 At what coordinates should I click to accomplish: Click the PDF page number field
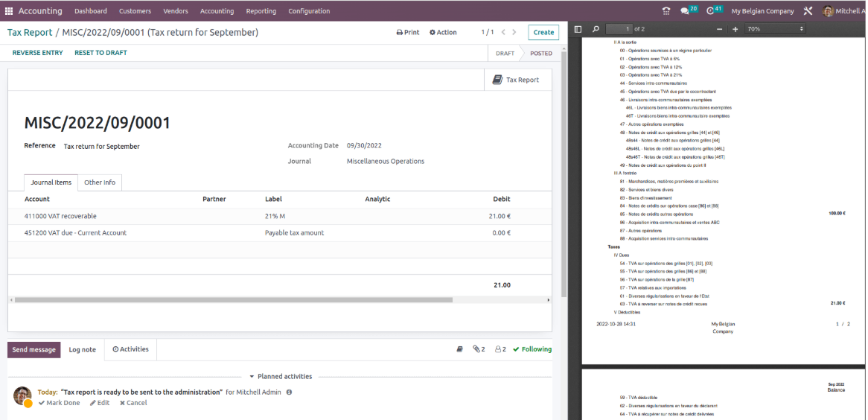(x=618, y=29)
